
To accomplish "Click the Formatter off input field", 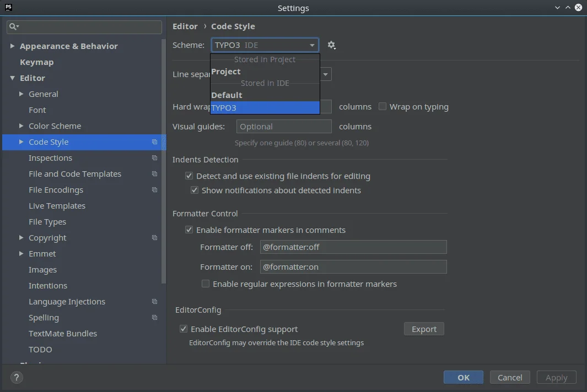I will pyautogui.click(x=353, y=247).
